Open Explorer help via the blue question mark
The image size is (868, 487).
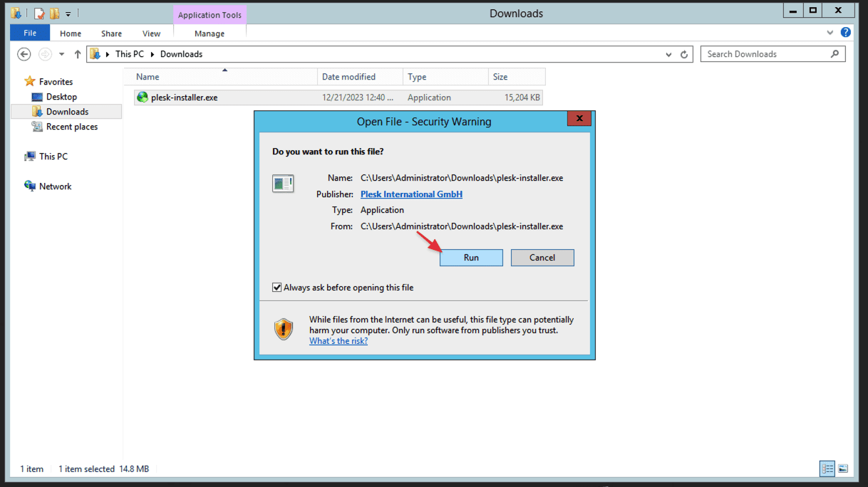[845, 33]
